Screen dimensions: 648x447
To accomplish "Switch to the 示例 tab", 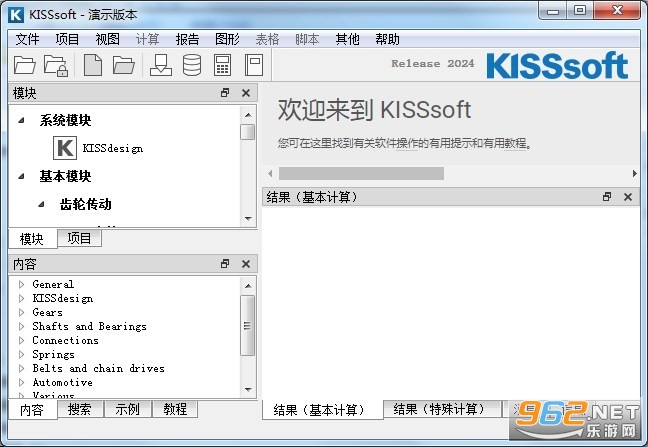I will tap(128, 409).
